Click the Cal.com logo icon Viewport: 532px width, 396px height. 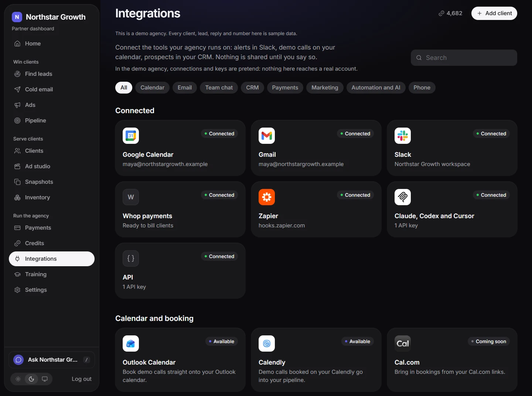pos(403,343)
